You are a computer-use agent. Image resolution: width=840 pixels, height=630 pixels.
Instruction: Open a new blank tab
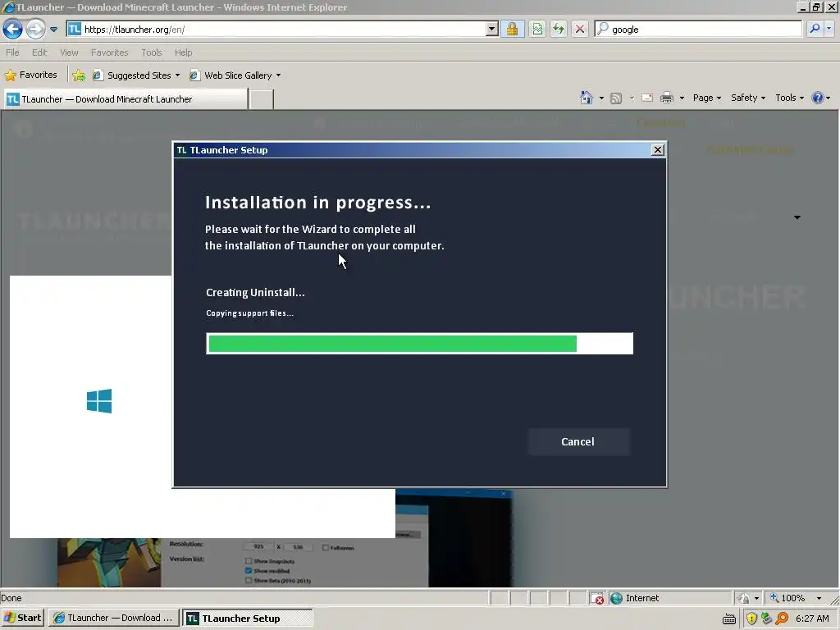coord(262,99)
